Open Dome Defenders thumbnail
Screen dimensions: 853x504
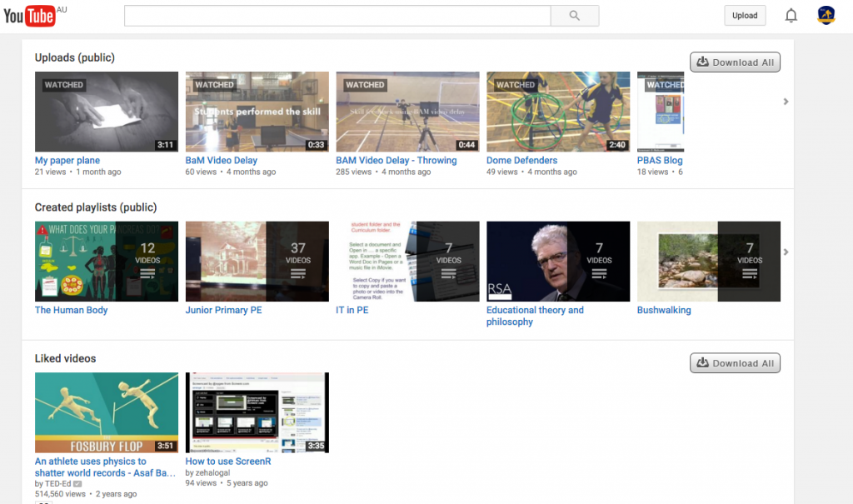tap(558, 112)
